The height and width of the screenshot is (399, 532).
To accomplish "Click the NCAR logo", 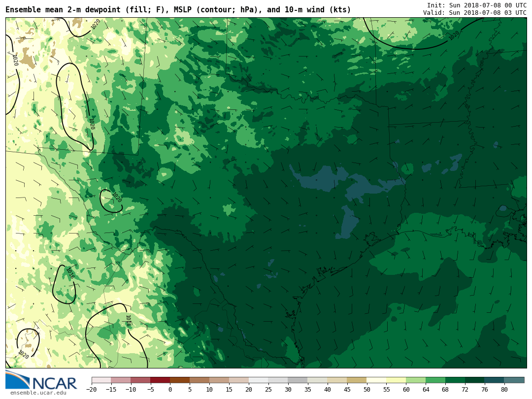I will [41, 380].
